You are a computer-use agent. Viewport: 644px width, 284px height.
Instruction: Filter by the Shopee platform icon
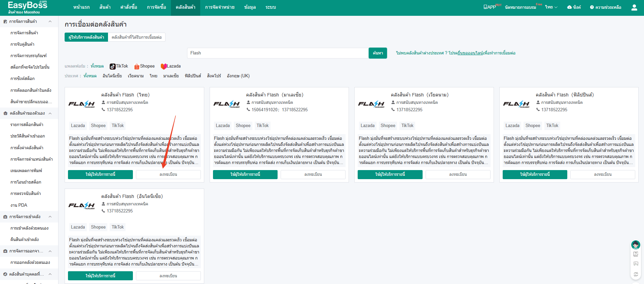(137, 66)
